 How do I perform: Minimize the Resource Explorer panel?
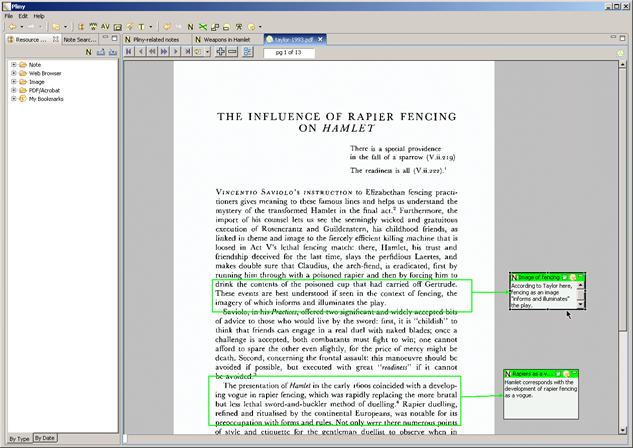(105, 38)
